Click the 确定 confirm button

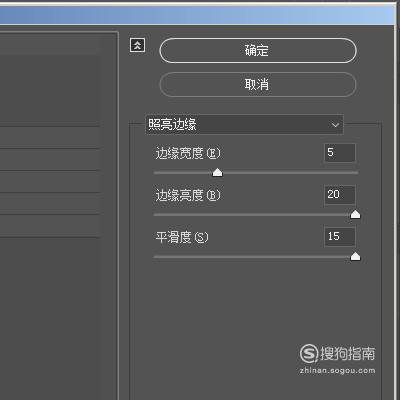[258, 51]
